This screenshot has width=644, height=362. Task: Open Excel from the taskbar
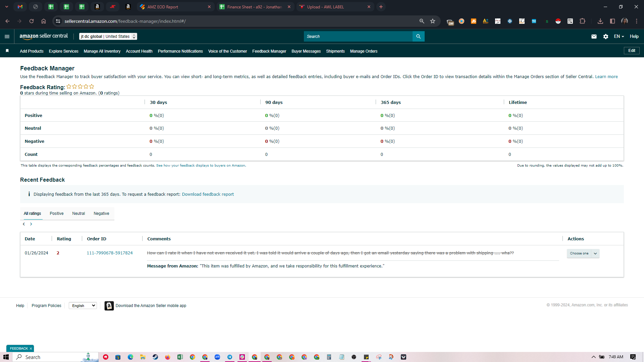(180, 357)
